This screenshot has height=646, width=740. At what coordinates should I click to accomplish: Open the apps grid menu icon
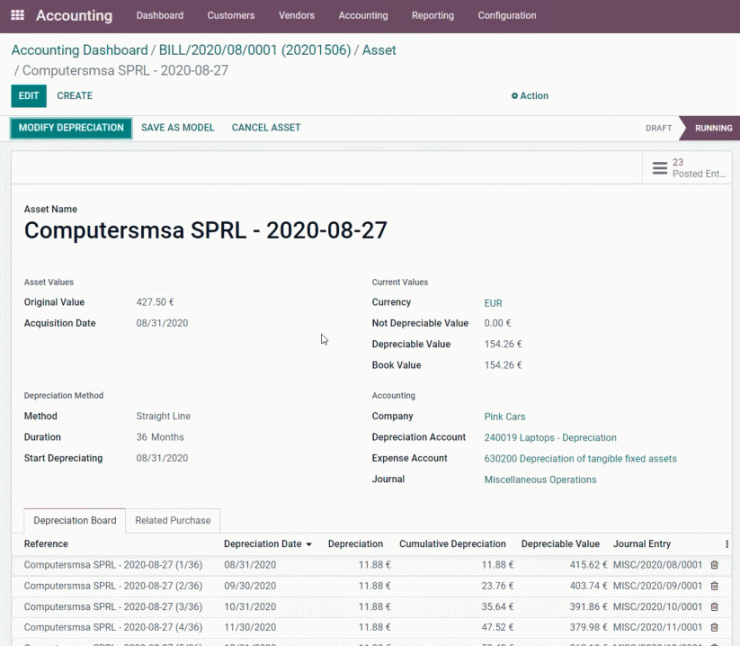point(17,15)
